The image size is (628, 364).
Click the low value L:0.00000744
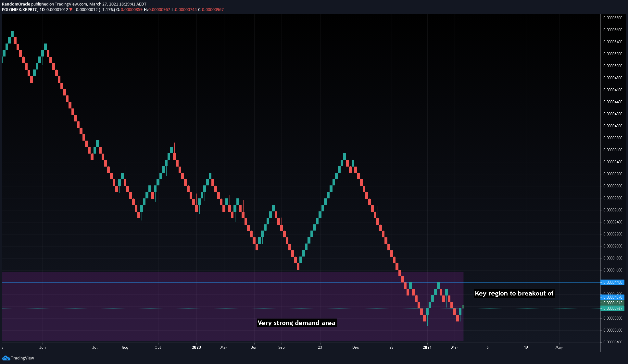tap(184, 10)
